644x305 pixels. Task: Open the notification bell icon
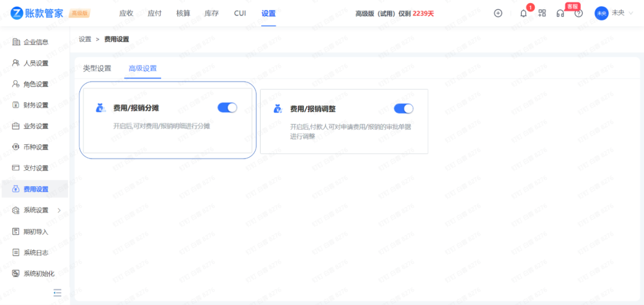click(x=524, y=13)
